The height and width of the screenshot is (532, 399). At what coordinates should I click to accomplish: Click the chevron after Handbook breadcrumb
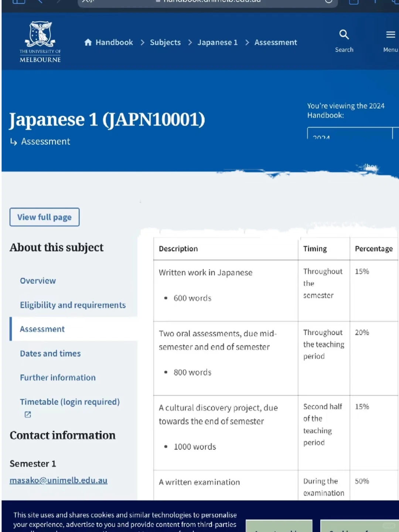click(142, 42)
